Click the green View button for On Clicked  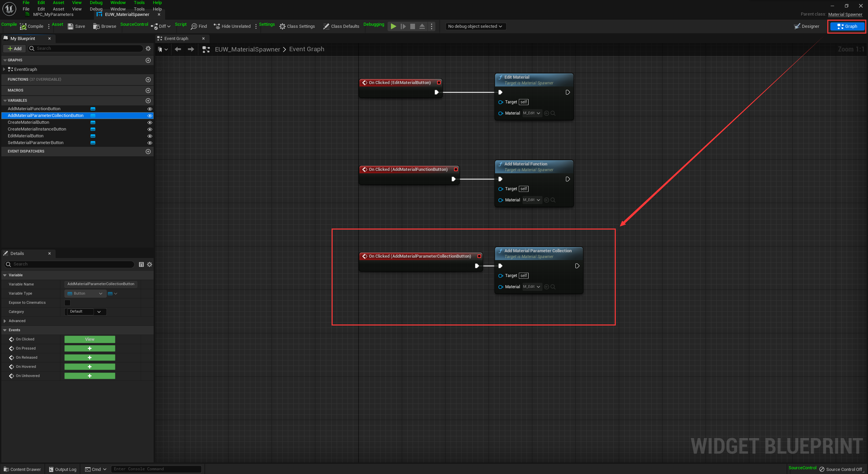tap(90, 339)
